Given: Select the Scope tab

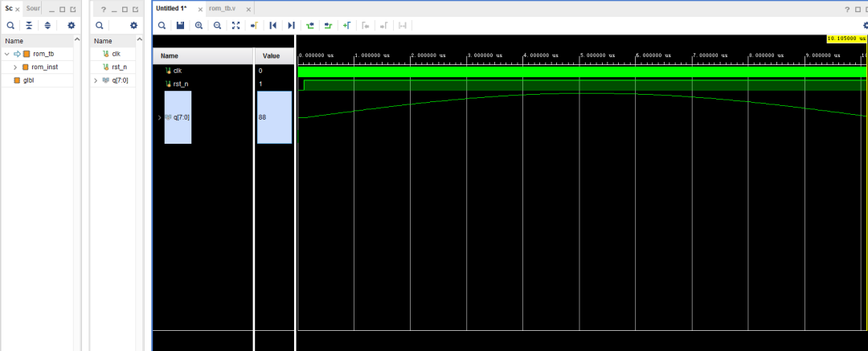Looking at the screenshot, I should 8,9.
